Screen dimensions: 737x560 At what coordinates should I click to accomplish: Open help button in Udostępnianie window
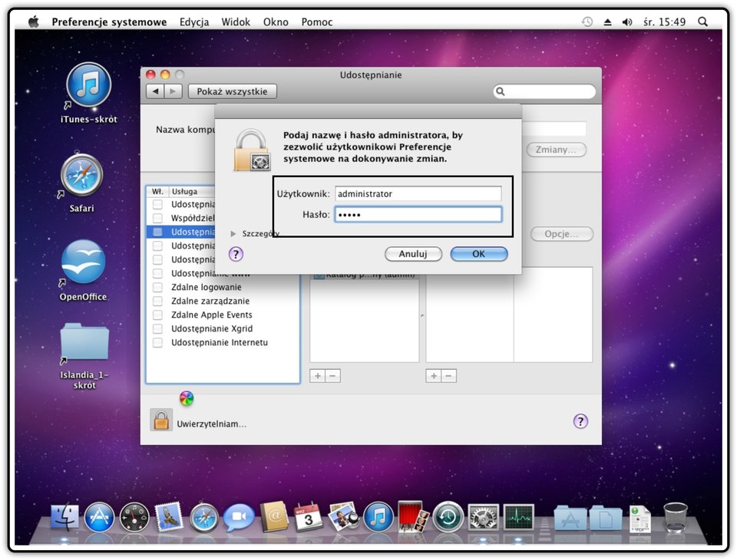click(580, 421)
